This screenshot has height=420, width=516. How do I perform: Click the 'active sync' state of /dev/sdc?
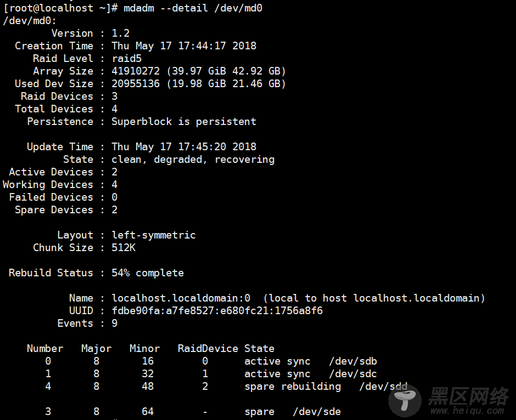point(277,373)
